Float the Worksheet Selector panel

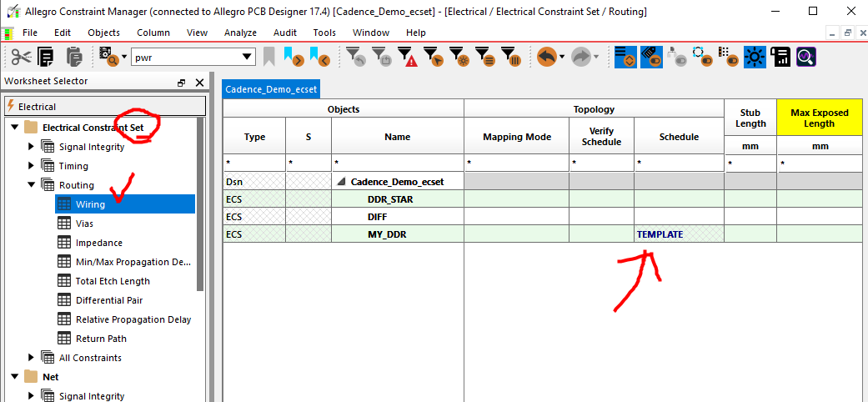182,83
